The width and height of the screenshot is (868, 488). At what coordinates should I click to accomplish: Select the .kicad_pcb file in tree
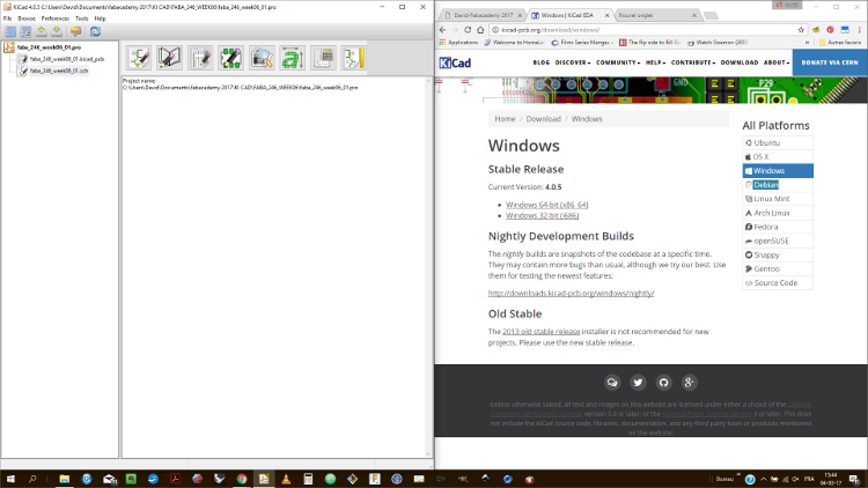pyautogui.click(x=67, y=59)
